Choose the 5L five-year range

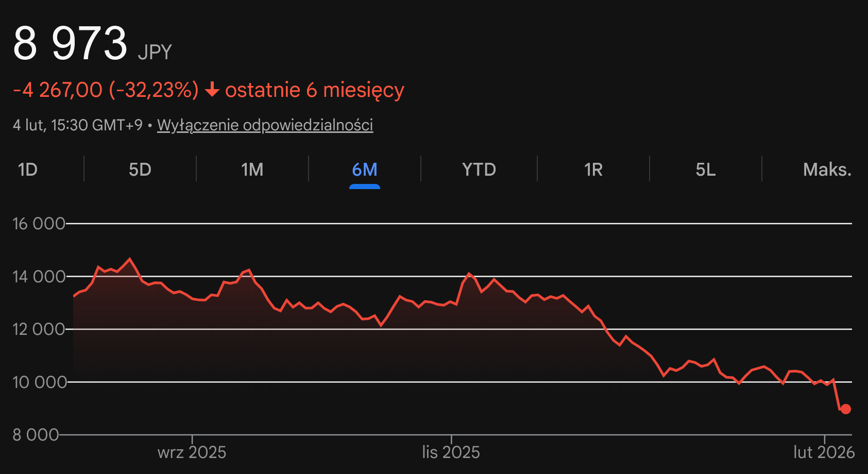[x=705, y=170]
